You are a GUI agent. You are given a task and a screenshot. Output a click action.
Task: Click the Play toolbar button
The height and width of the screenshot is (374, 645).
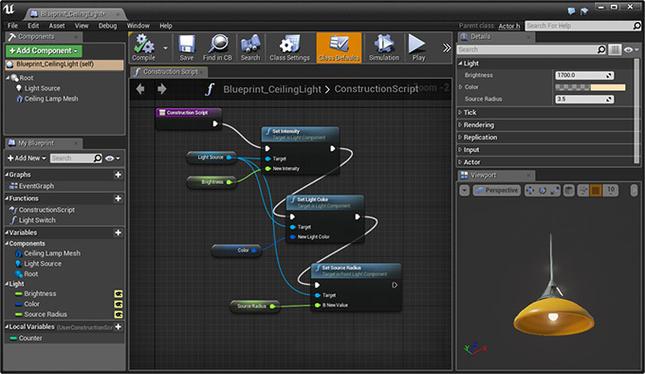(418, 48)
